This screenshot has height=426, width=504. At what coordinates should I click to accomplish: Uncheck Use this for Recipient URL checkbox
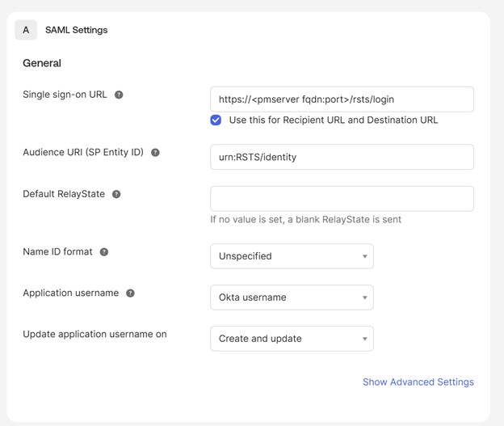216,120
